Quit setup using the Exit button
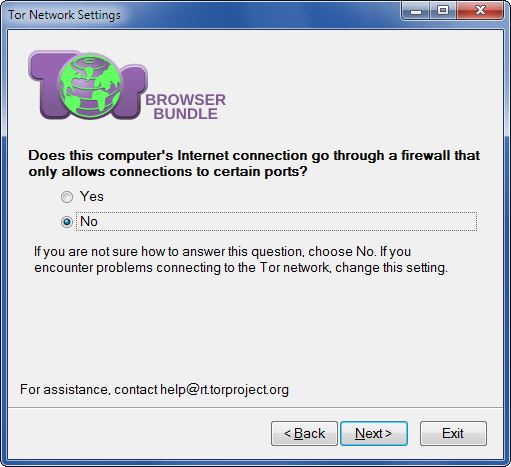 point(453,433)
